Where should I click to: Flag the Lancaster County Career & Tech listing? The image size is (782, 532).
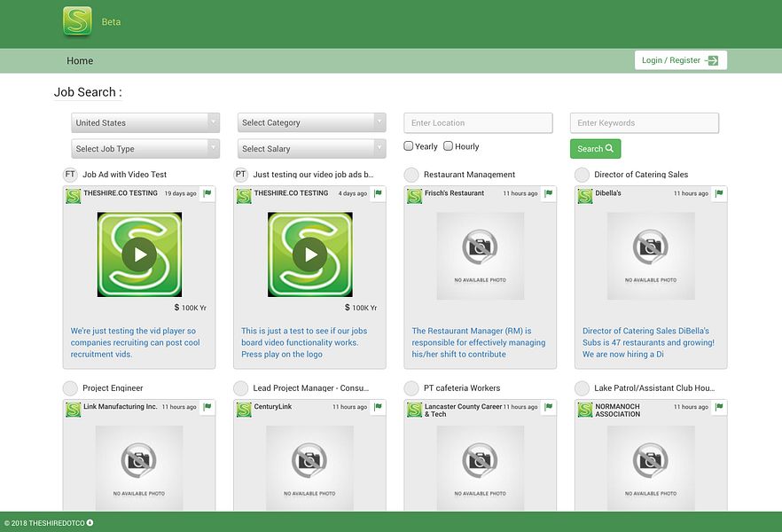pos(549,407)
